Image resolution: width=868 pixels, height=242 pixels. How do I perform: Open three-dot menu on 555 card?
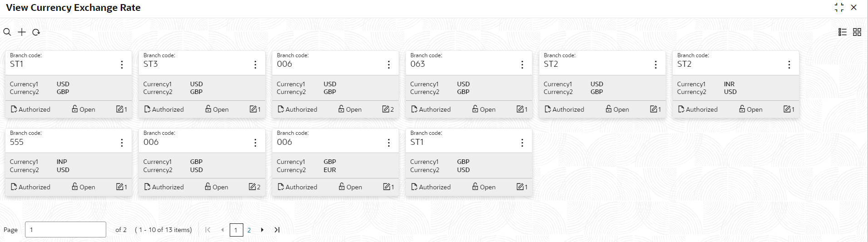122,143
